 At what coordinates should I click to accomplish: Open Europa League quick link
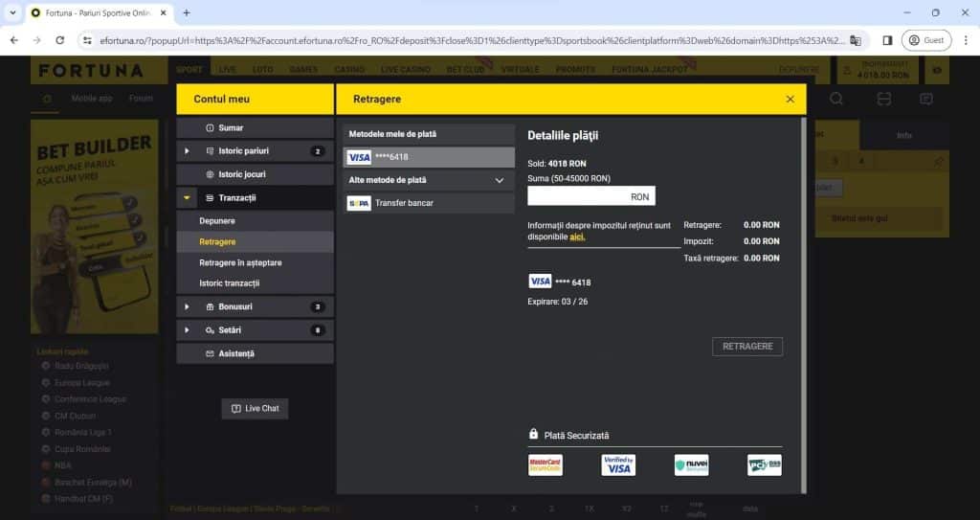coord(82,382)
